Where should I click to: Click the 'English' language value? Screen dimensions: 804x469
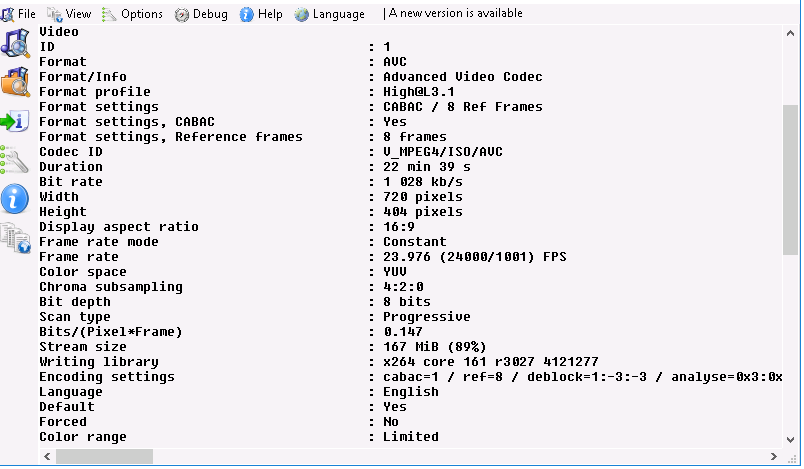coord(411,392)
